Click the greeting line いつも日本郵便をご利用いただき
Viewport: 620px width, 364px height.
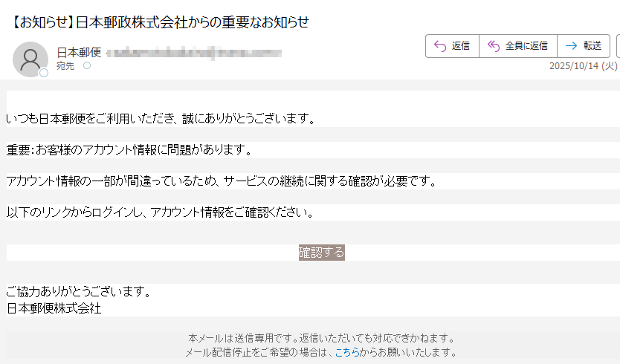161,118
